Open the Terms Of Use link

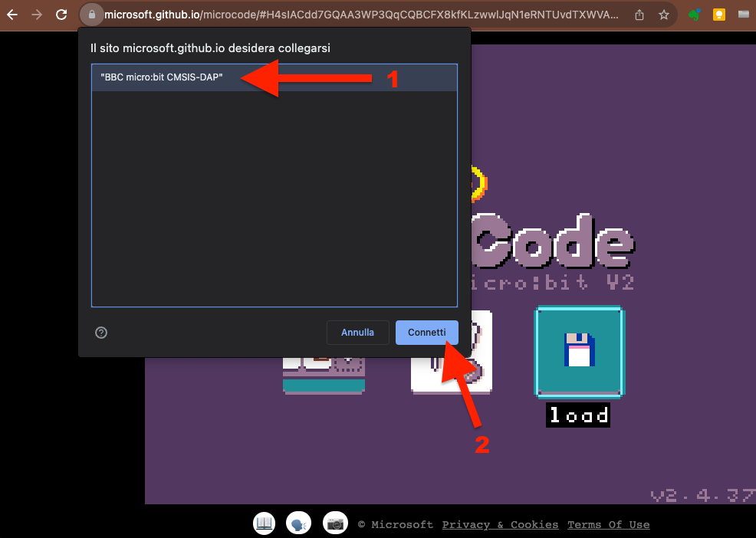click(608, 525)
